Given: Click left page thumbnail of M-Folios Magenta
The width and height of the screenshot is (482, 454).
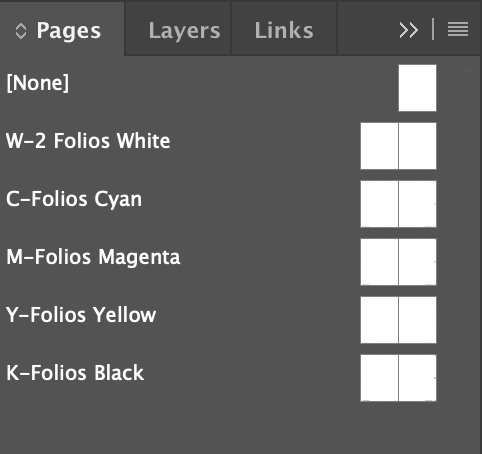Looking at the screenshot, I should click(x=379, y=262).
